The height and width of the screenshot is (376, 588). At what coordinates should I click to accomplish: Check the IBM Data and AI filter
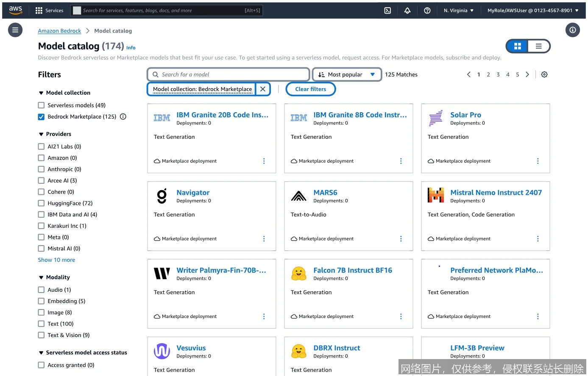point(41,215)
